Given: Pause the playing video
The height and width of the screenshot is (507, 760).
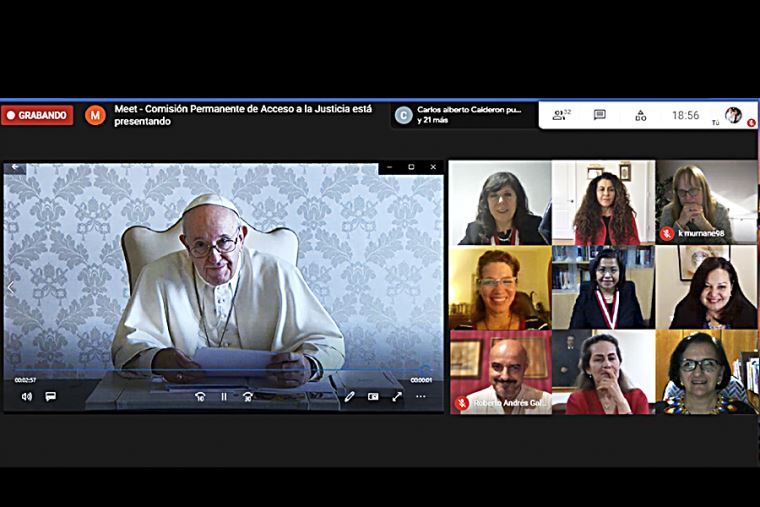Looking at the screenshot, I should coord(224,397).
